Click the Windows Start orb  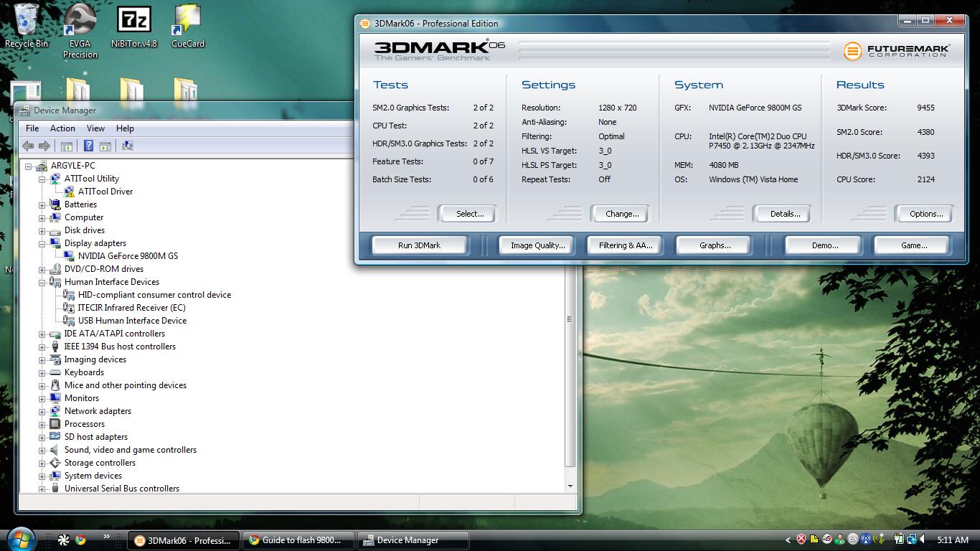[x=21, y=540]
